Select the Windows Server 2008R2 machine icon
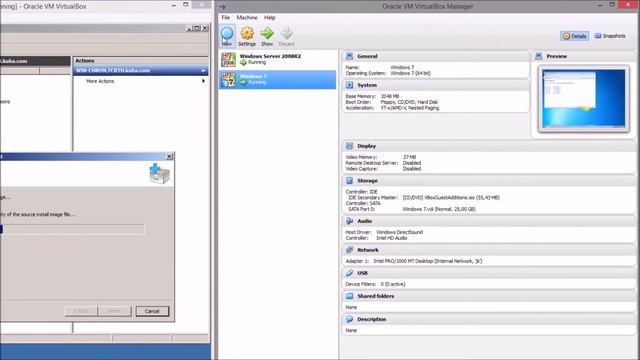This screenshot has height=360, width=640. click(x=228, y=60)
